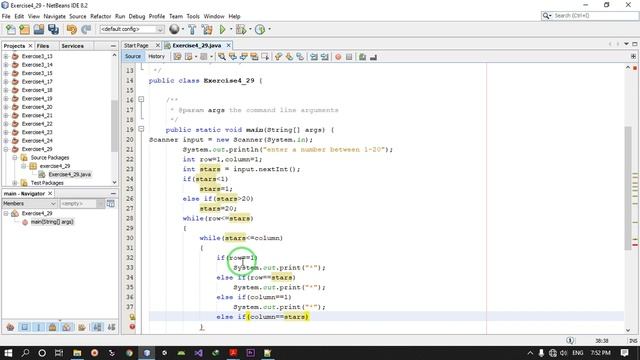Viewport: 640px width, 360px height.
Task: Close the Projects panel tab
Action: pyautogui.click(x=30, y=46)
